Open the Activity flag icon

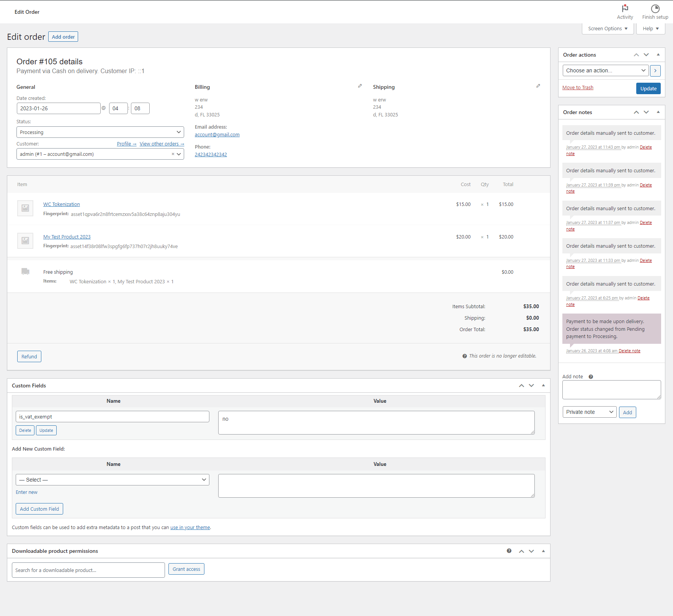point(625,8)
